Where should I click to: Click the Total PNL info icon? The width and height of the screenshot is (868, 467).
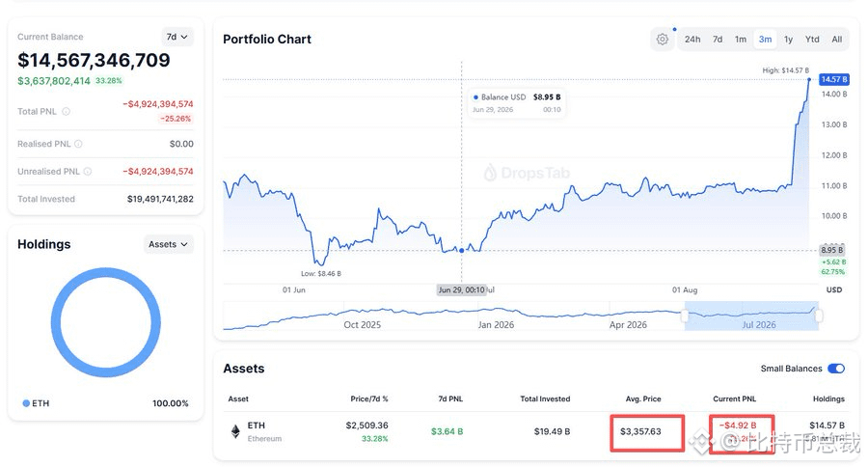66,111
